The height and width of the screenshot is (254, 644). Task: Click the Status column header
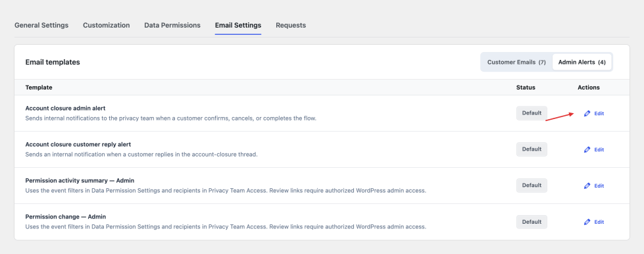tap(526, 88)
